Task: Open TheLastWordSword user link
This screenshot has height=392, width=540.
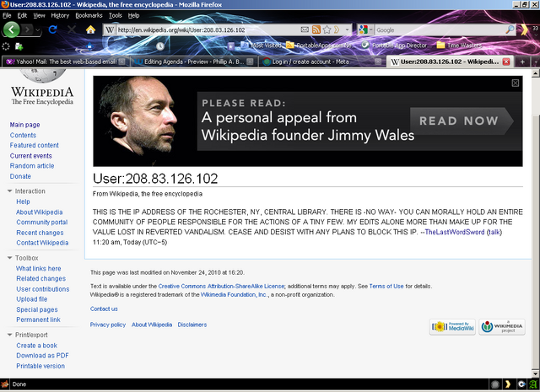Action: pyautogui.click(x=455, y=232)
